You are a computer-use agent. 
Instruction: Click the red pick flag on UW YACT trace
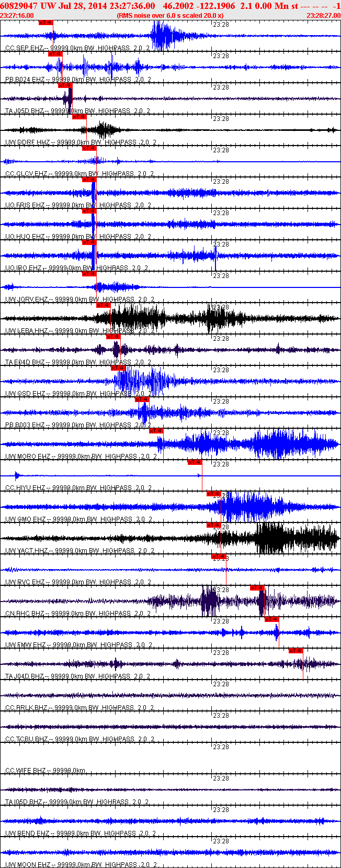(214, 525)
